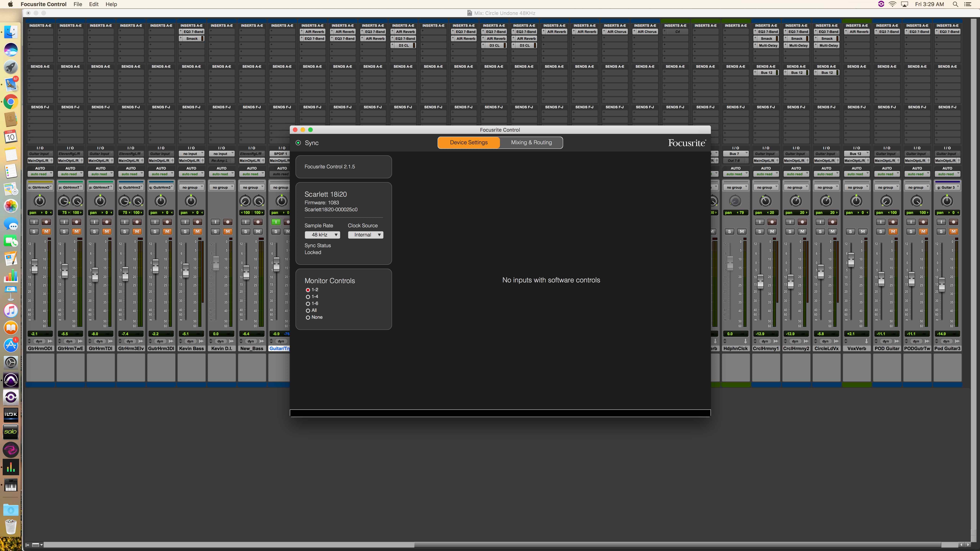This screenshot has width=980, height=551.
Task: Open auto read menu on VoxVerb
Action: (x=857, y=174)
